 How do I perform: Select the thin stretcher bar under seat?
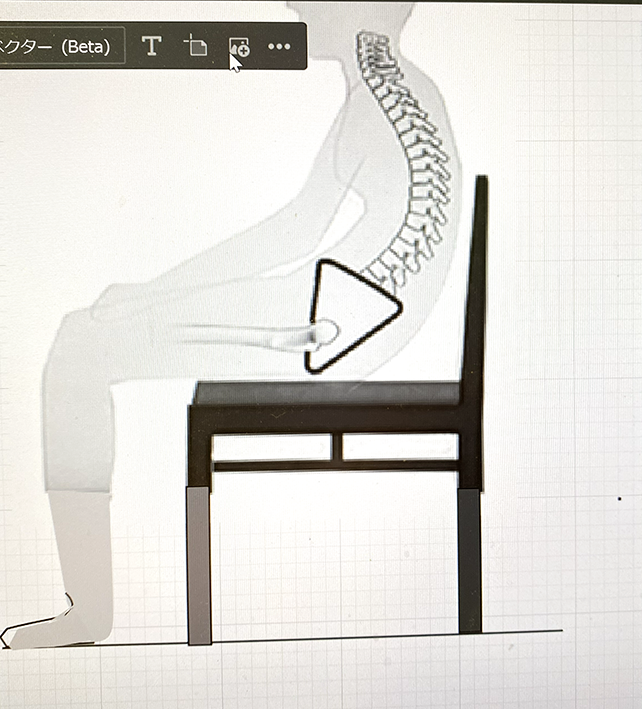click(335, 466)
